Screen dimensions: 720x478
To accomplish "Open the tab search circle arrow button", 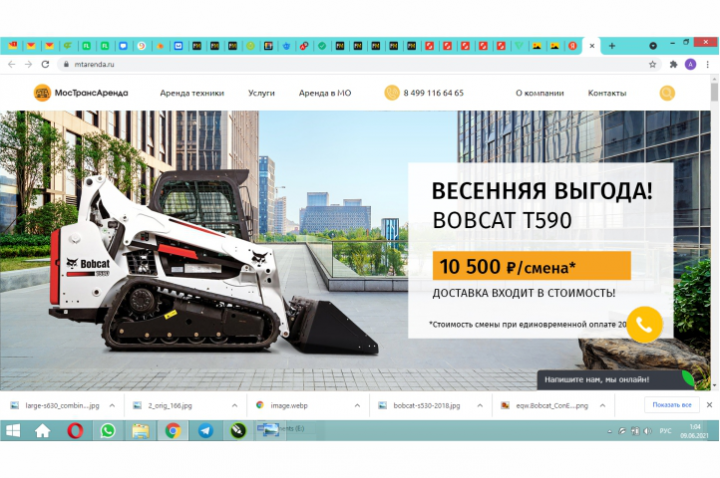I will [653, 46].
